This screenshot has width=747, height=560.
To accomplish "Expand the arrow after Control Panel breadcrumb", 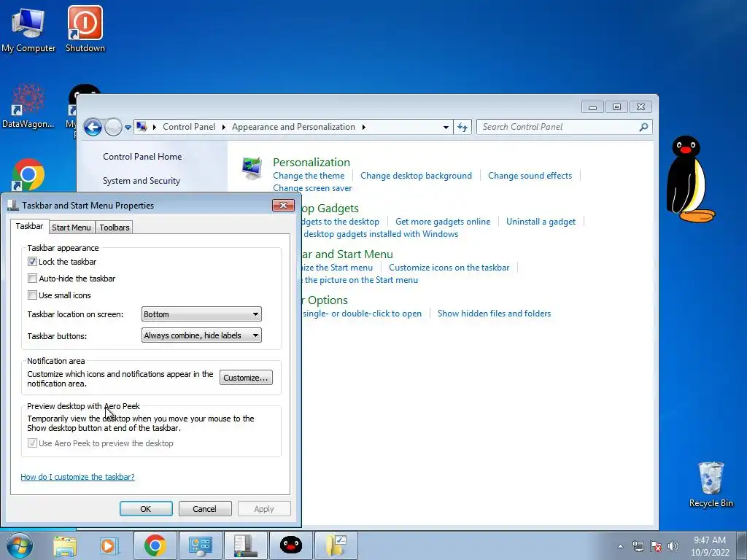I will 223,127.
